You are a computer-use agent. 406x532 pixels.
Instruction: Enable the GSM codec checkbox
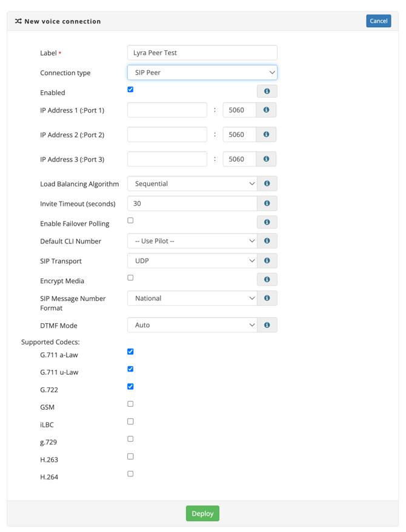tap(130, 404)
